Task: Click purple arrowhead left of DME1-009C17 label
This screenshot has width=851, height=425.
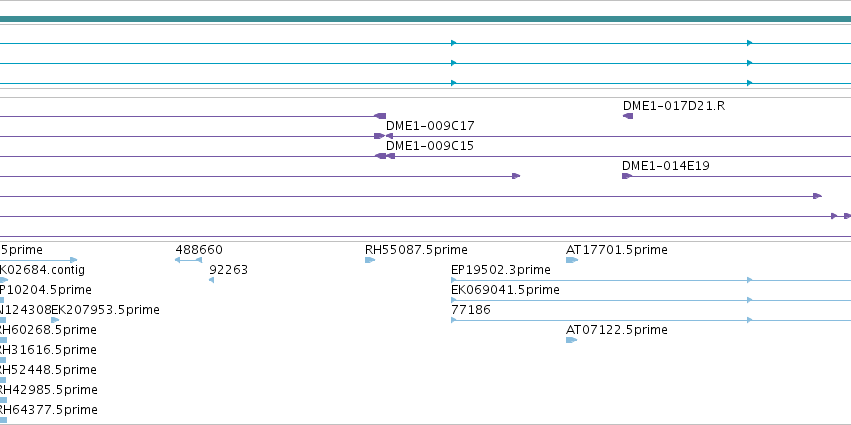Action: pyautogui.click(x=379, y=136)
